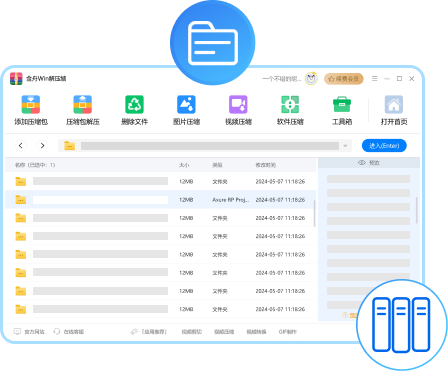The width and height of the screenshot is (448, 371).
Task: Click the orange membership button
Action: 344,79
